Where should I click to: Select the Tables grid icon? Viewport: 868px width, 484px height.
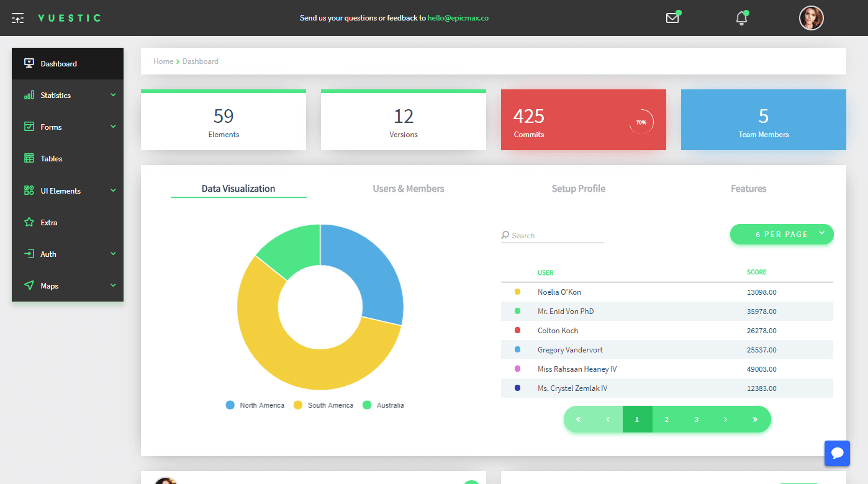coord(28,158)
